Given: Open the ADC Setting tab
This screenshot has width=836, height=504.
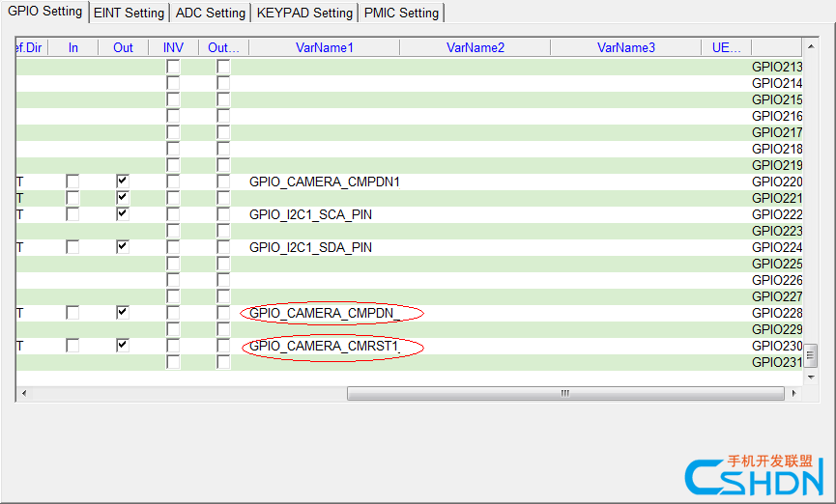Looking at the screenshot, I should pyautogui.click(x=211, y=13).
